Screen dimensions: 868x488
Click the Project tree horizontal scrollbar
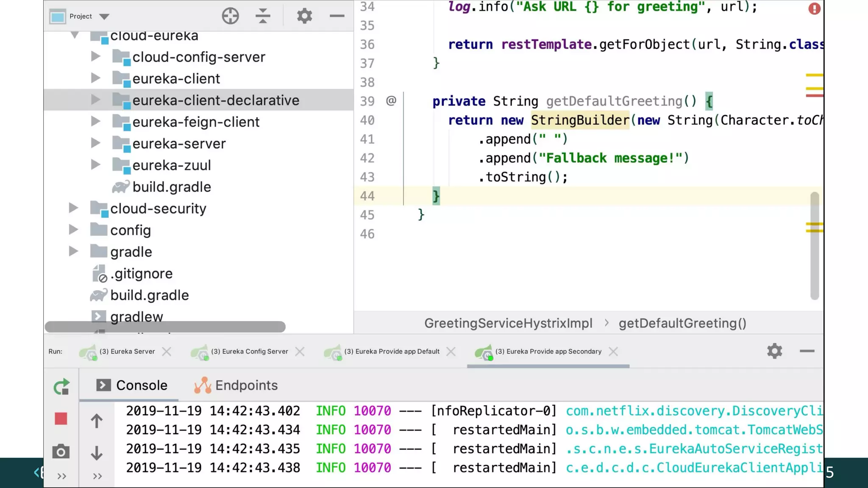pos(165,327)
